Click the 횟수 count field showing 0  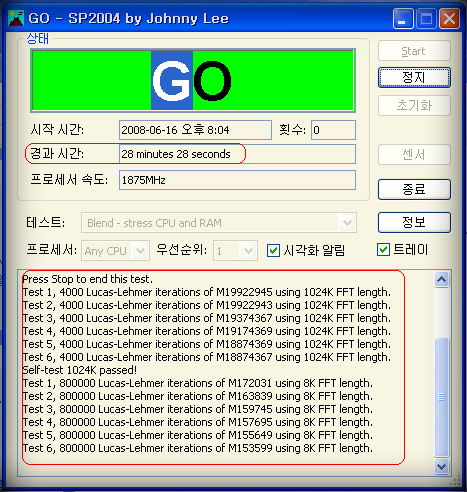coord(333,130)
